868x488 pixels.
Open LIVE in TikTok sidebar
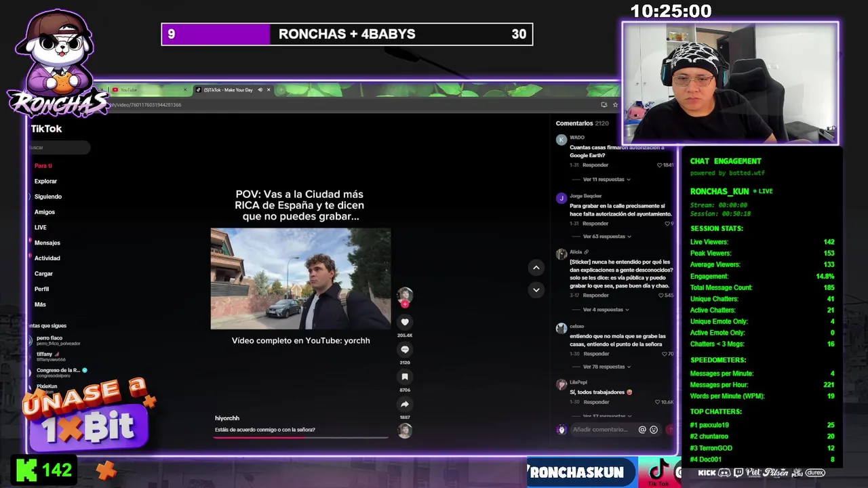(41, 228)
